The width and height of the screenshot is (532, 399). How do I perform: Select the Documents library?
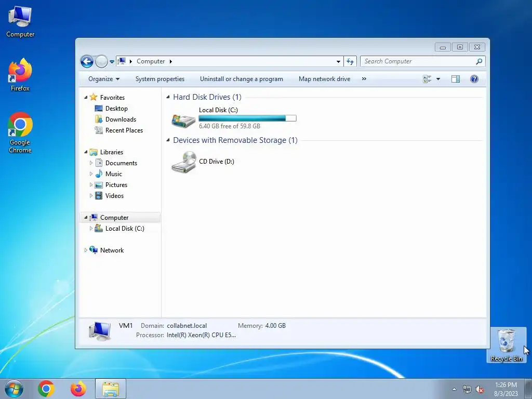(121, 163)
